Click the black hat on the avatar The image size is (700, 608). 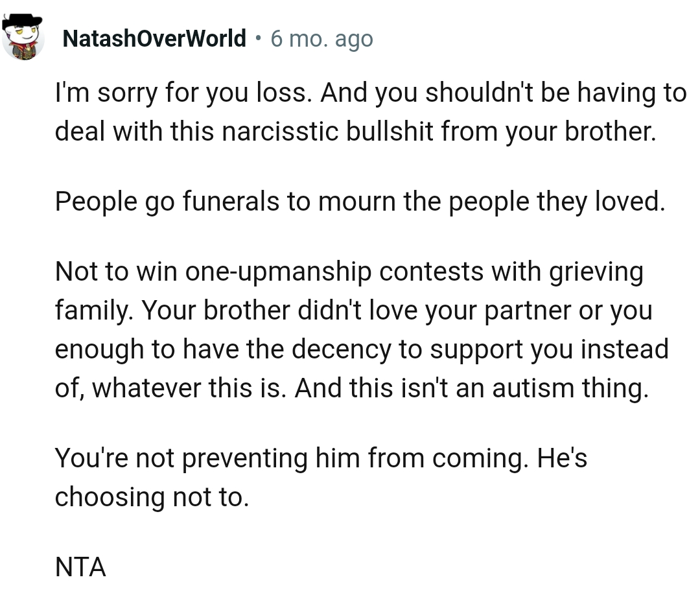(22, 21)
